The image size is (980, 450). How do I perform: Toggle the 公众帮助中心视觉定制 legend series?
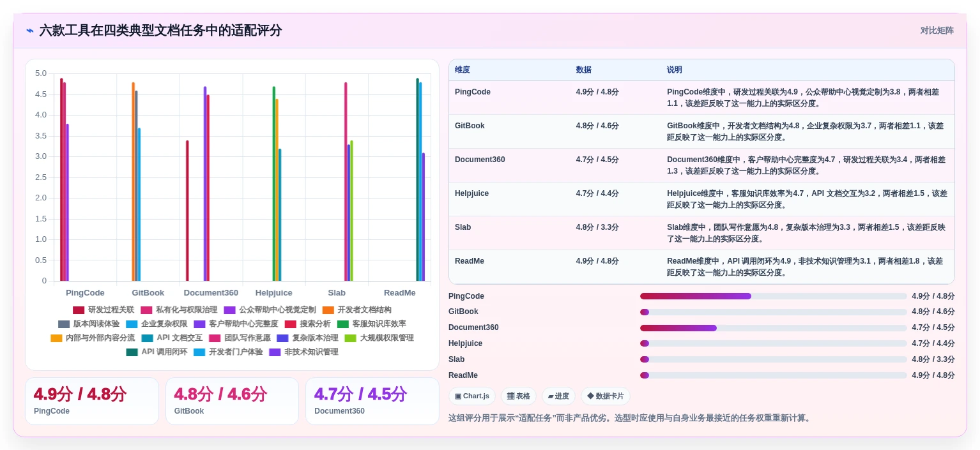[270, 310]
